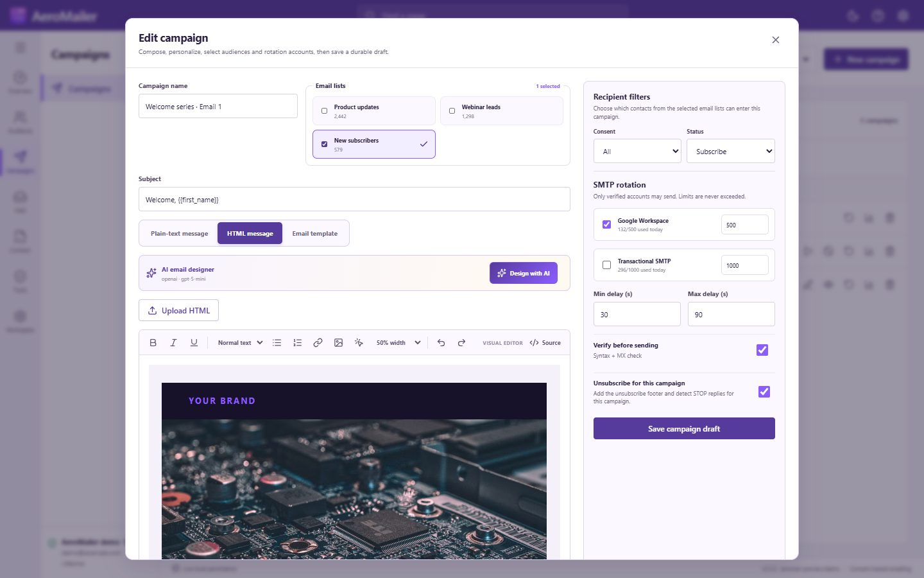
Task: Close the Edit campaign dialog
Action: click(x=775, y=40)
